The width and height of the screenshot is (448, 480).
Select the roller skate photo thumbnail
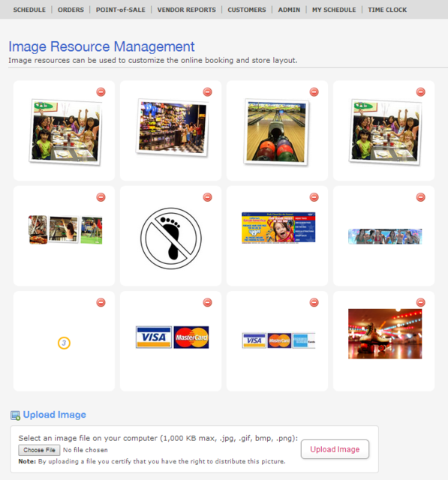pos(385,334)
